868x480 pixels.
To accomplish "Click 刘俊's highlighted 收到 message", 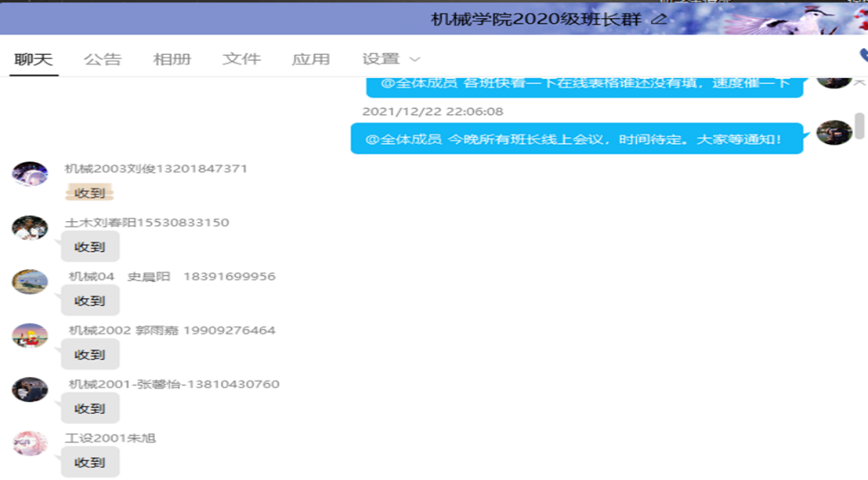I will (90, 193).
